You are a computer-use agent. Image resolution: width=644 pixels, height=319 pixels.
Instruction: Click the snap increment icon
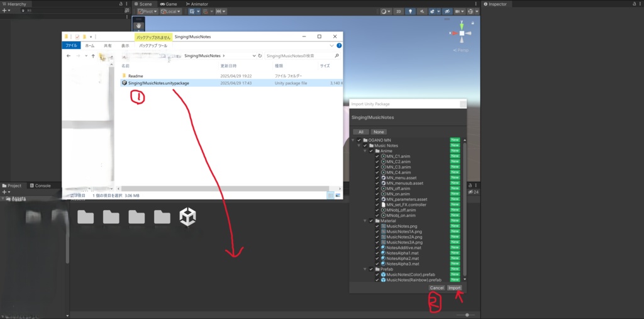point(220,11)
